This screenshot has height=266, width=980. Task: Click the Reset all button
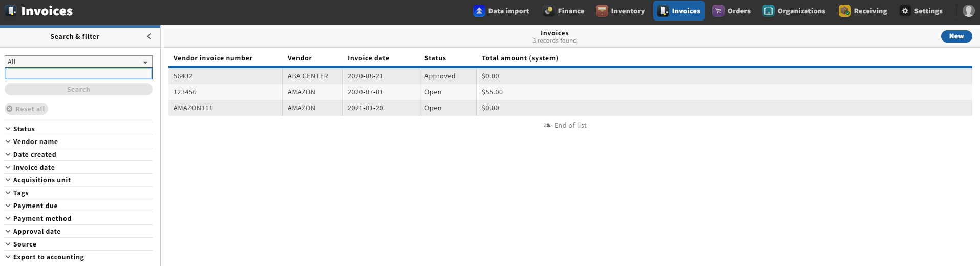click(x=27, y=109)
